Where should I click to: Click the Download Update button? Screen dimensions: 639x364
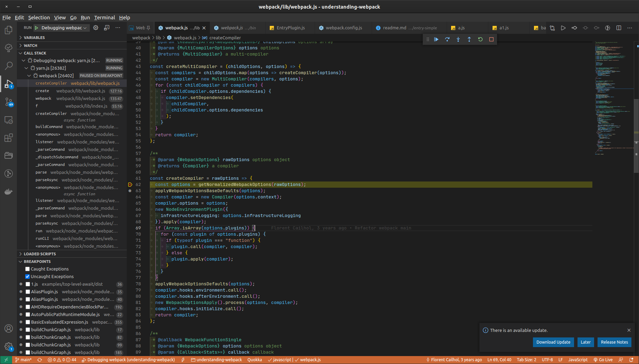pos(553,342)
